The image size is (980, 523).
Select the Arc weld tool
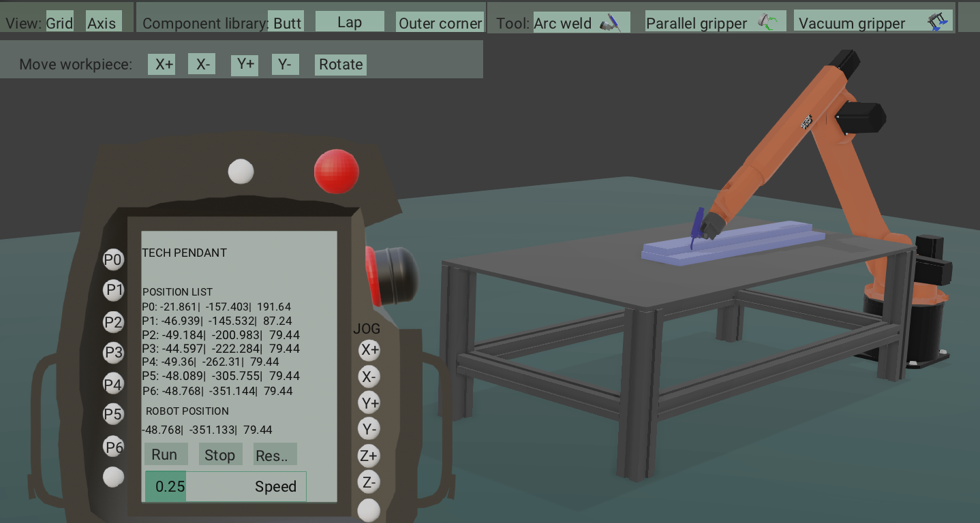coord(581,22)
